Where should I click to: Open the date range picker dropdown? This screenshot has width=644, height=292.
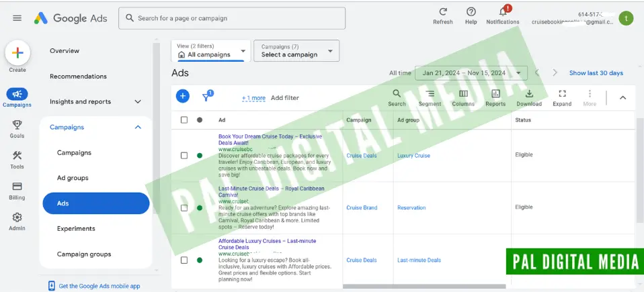(471, 73)
